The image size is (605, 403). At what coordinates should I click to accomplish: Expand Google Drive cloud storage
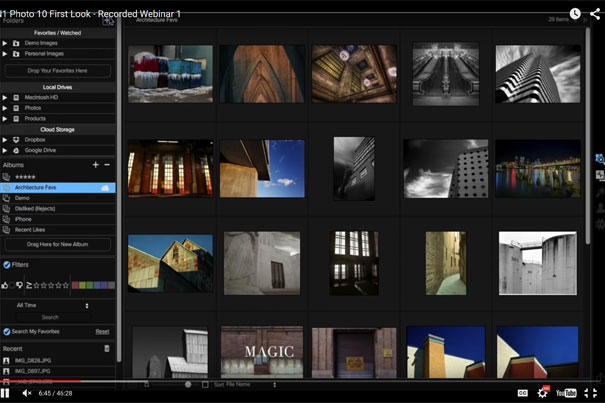(5, 150)
